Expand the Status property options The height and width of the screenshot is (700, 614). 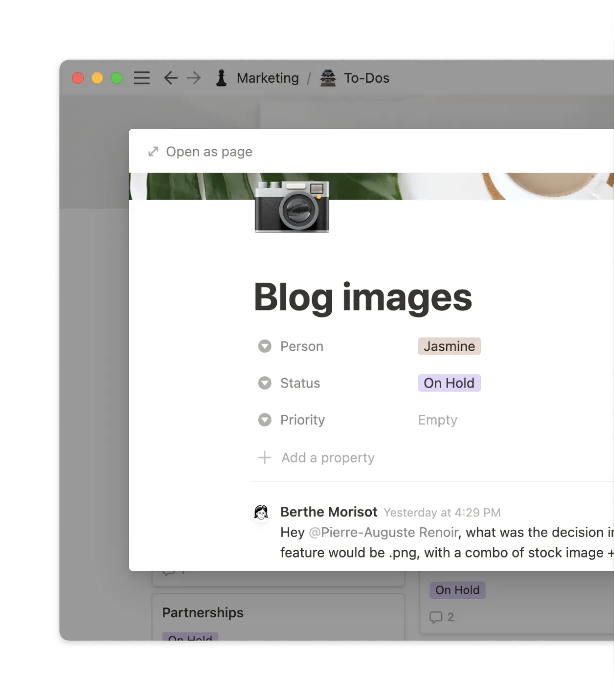click(x=265, y=383)
